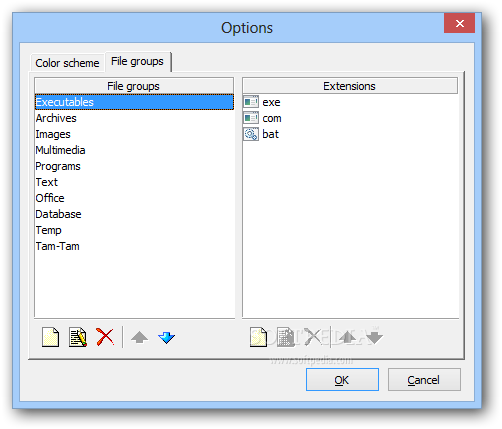Click the Cancel button

click(424, 380)
